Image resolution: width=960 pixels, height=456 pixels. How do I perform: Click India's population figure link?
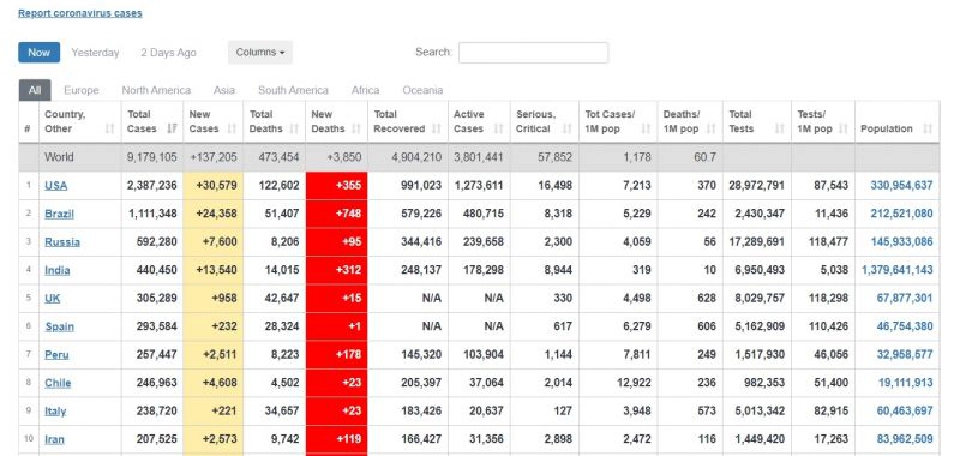point(896,270)
